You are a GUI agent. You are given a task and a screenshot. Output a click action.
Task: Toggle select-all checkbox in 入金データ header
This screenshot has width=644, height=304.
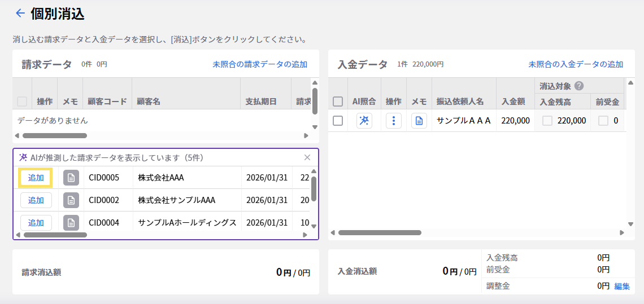338,102
